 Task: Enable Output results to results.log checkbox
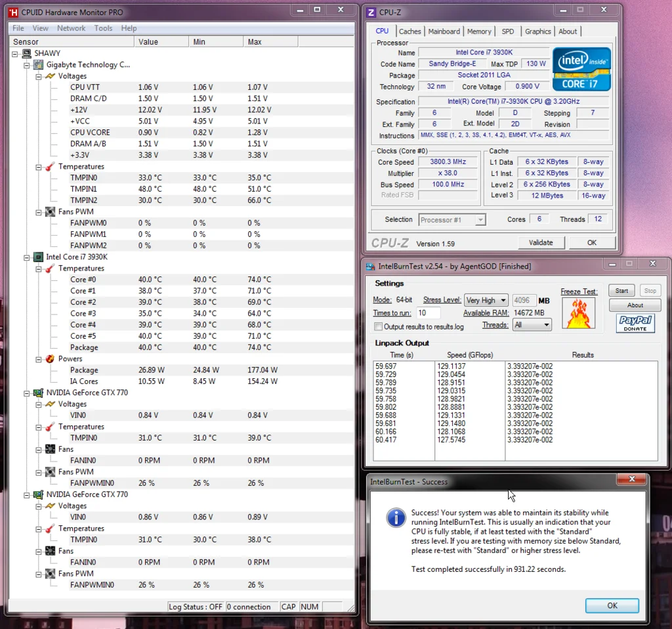(378, 327)
